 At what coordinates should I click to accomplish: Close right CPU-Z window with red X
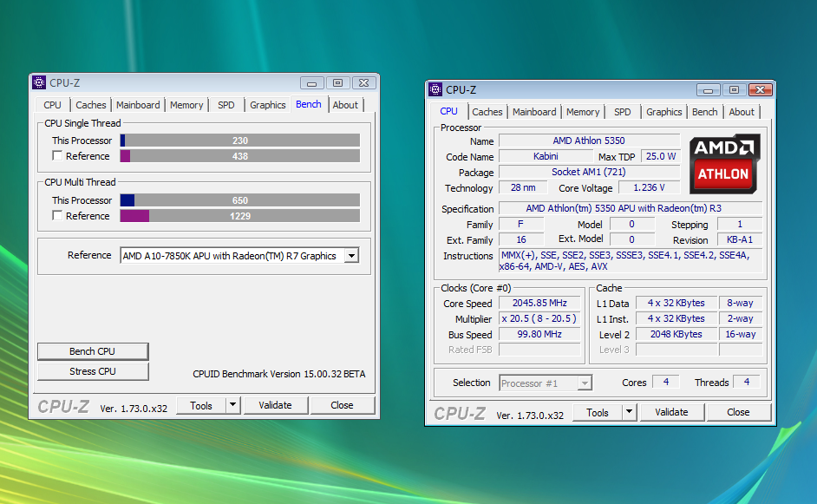click(x=761, y=90)
